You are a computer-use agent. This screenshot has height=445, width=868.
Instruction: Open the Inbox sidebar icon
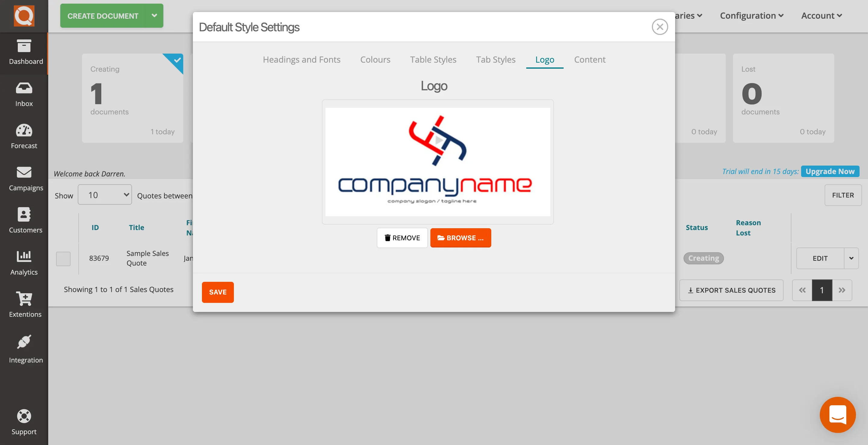[x=24, y=89]
